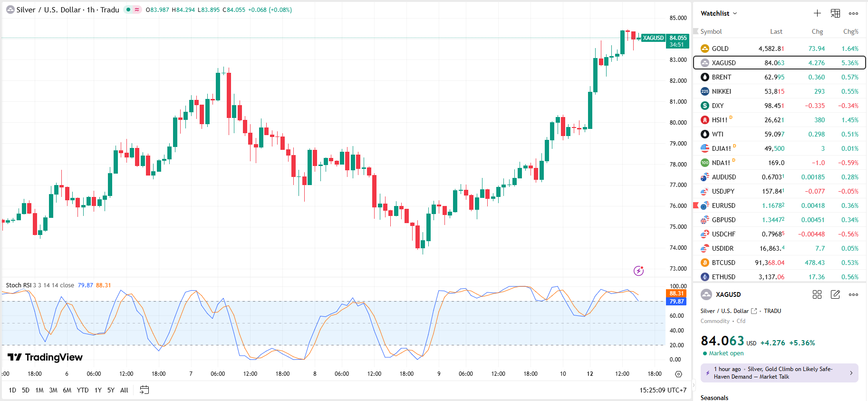This screenshot has height=401, width=868.
Task: Toggle the red flag on EURUSD row
Action: [x=696, y=205]
